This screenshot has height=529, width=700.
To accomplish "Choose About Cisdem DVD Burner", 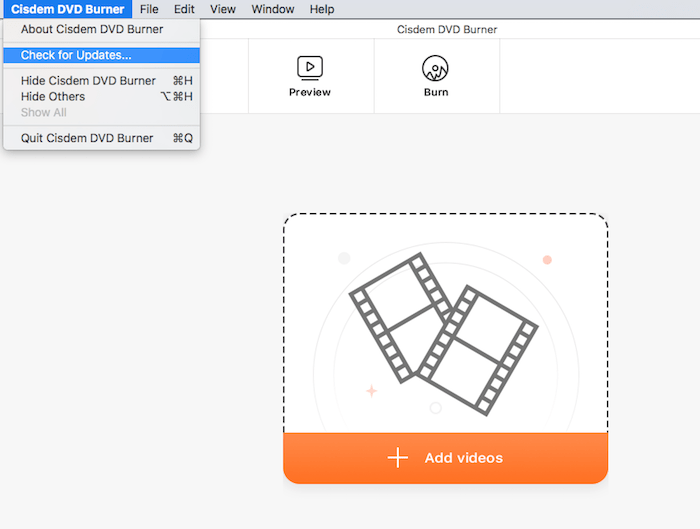I will point(92,30).
